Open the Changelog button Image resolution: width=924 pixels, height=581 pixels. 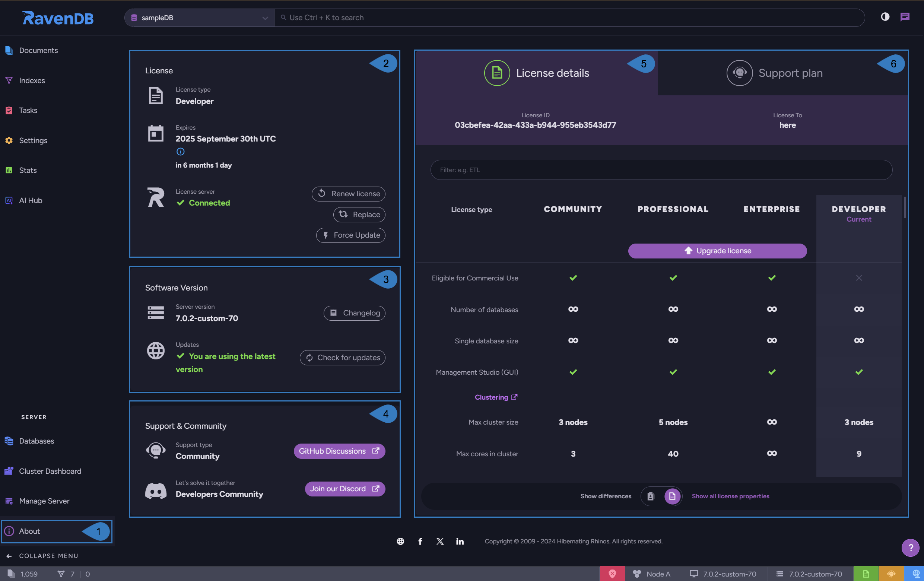click(x=355, y=312)
